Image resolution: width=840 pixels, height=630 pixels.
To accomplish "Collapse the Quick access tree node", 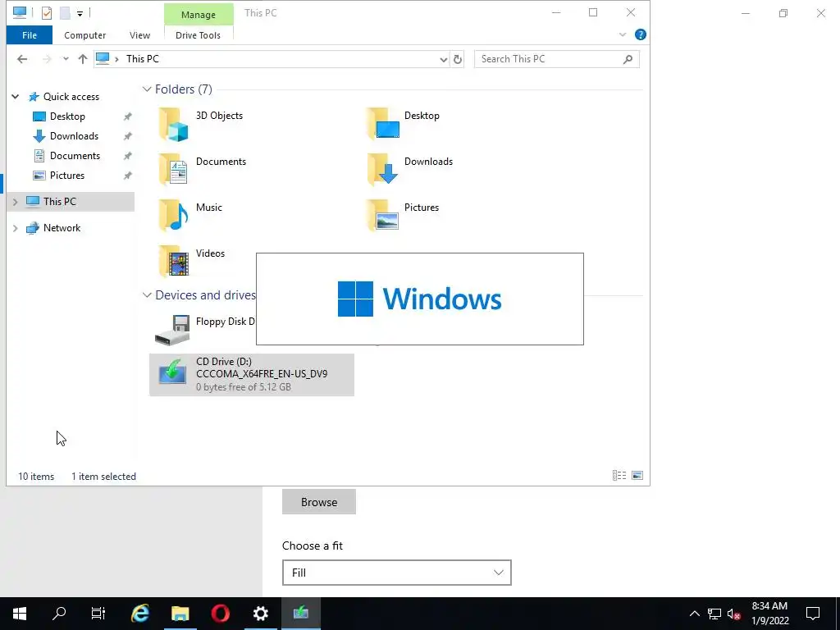I will click(16, 97).
